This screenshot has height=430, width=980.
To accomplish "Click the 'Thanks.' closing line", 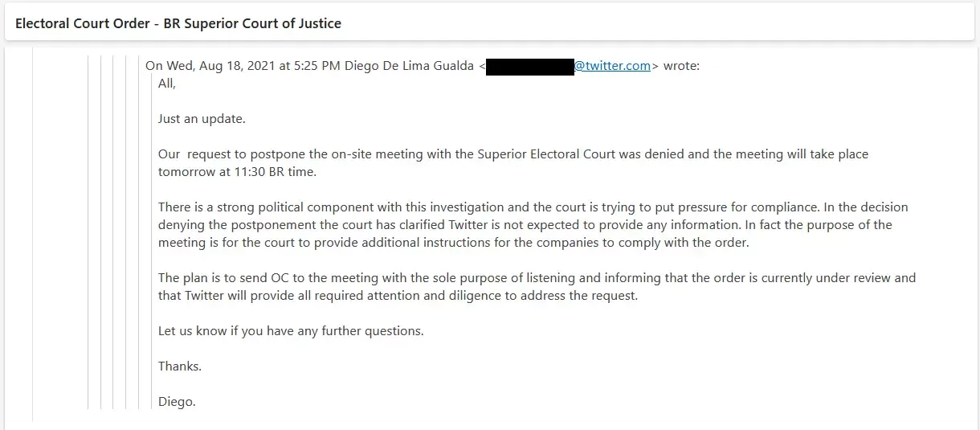I will (x=180, y=367).
